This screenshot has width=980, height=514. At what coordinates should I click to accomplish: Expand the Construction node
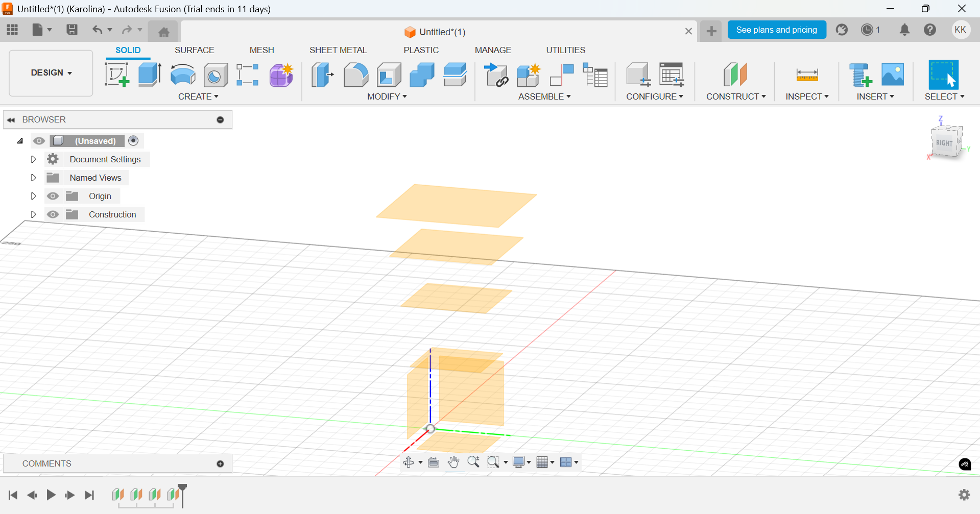coord(33,214)
